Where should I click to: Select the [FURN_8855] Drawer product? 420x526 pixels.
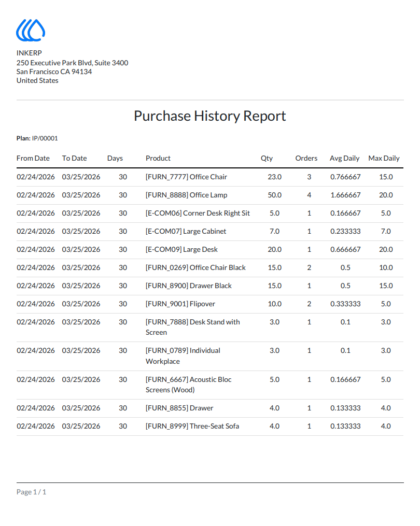(179, 408)
